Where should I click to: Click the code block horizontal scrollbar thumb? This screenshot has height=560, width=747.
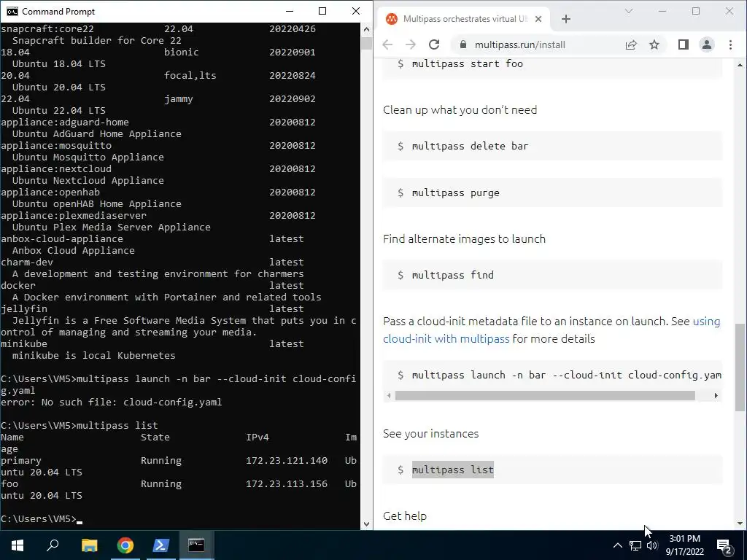(545, 396)
